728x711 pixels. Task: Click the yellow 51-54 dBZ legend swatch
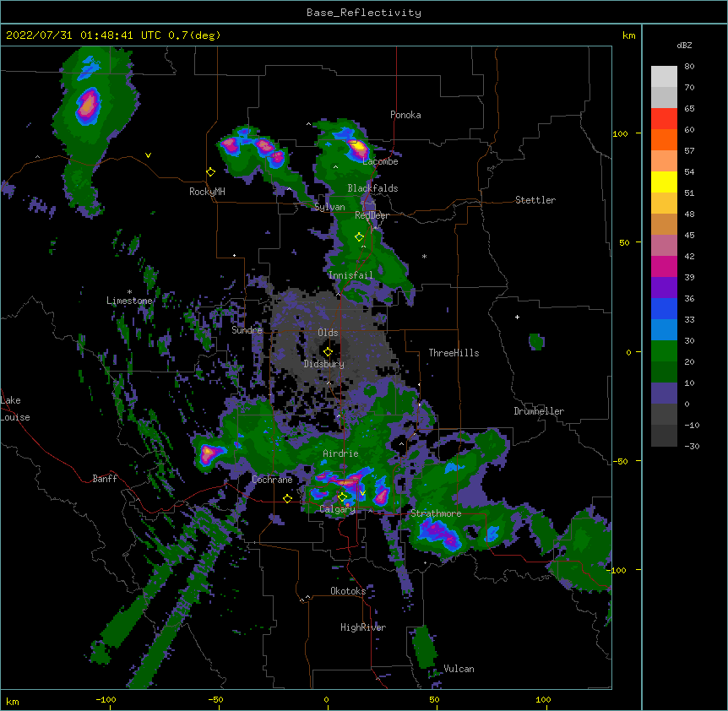(664, 182)
